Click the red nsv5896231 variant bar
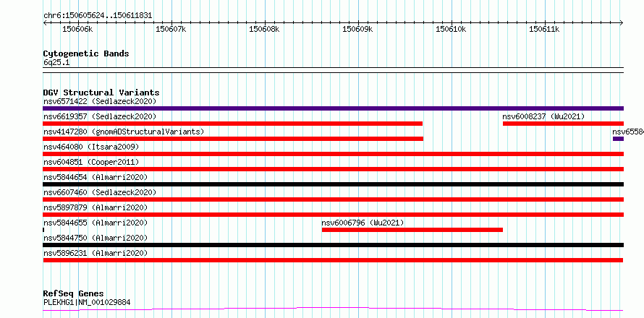 [333, 260]
